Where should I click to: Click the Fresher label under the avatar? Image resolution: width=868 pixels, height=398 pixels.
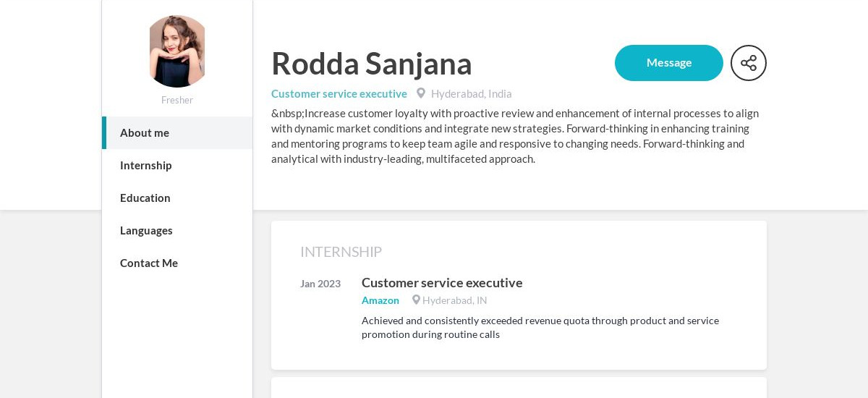[177, 101]
